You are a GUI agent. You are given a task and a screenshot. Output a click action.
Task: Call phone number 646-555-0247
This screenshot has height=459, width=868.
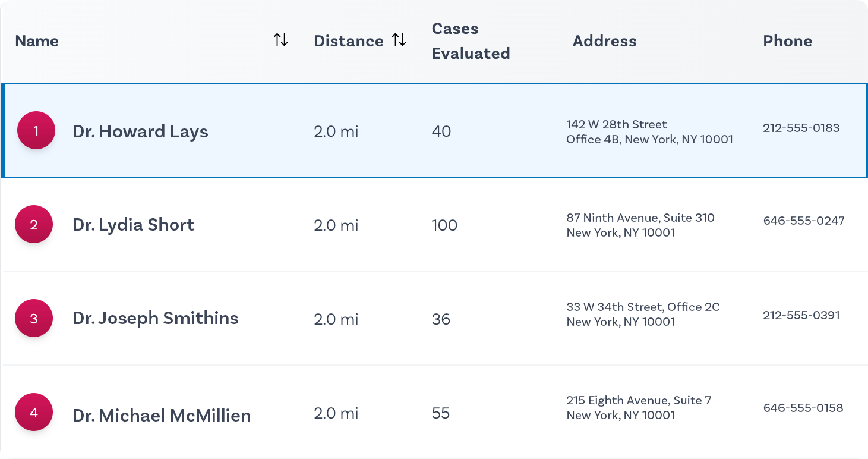803,221
